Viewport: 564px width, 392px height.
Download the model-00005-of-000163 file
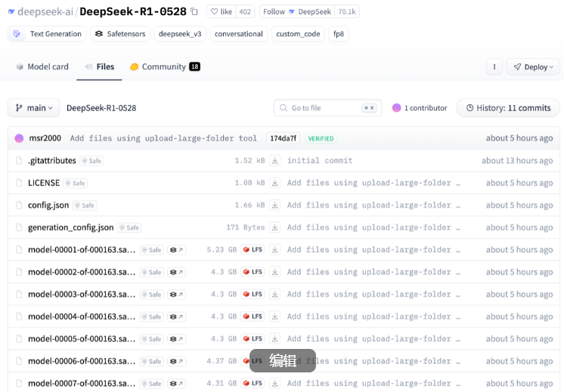point(274,339)
